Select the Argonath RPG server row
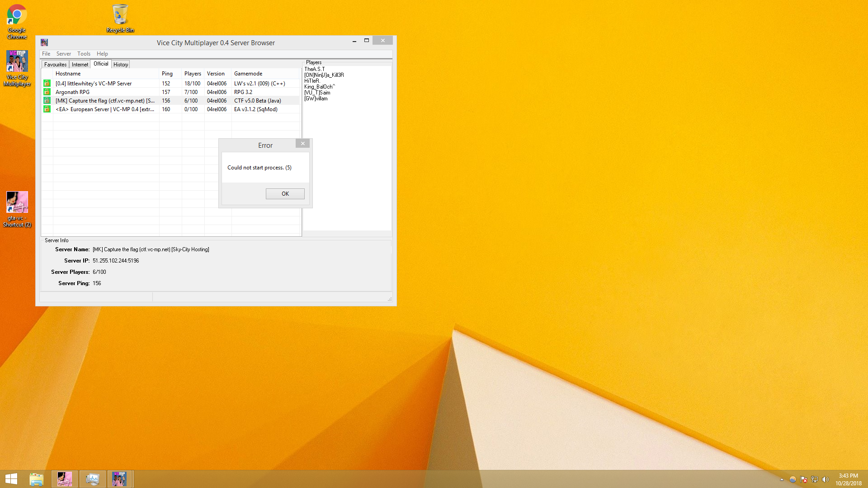The height and width of the screenshot is (488, 868). (x=171, y=92)
